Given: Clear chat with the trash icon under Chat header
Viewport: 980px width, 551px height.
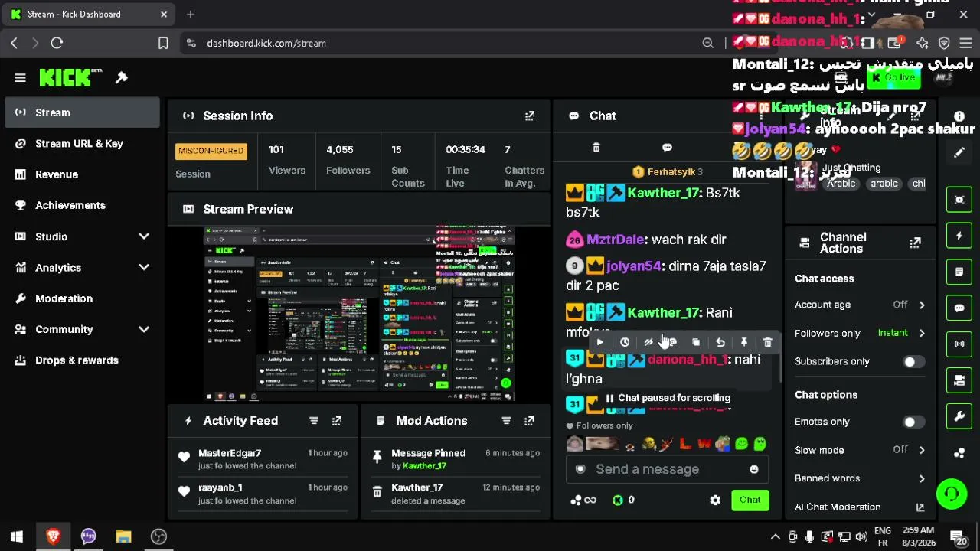Looking at the screenshot, I should 596,147.
